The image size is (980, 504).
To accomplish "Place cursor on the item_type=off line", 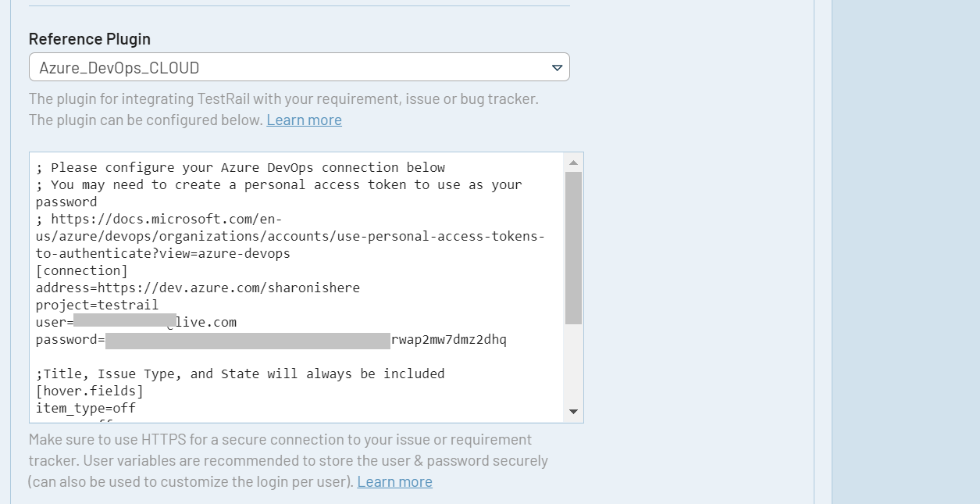I will [86, 408].
